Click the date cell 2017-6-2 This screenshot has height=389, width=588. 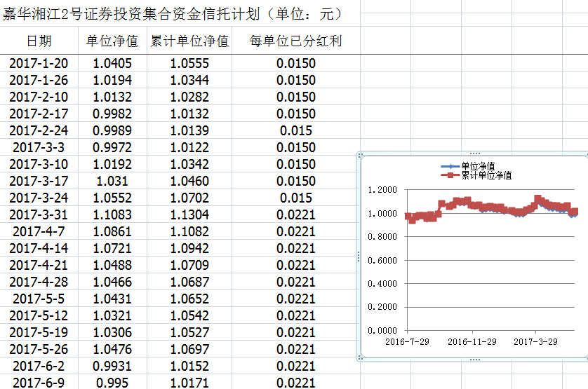(x=39, y=367)
